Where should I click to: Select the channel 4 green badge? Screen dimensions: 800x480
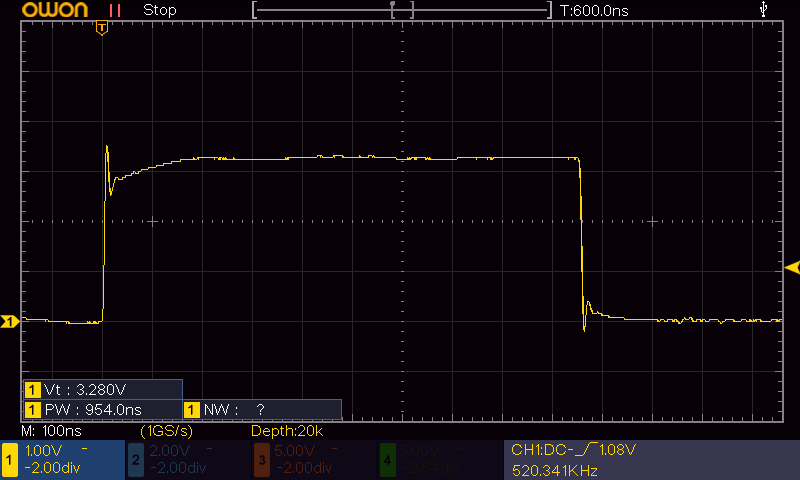pyautogui.click(x=387, y=459)
